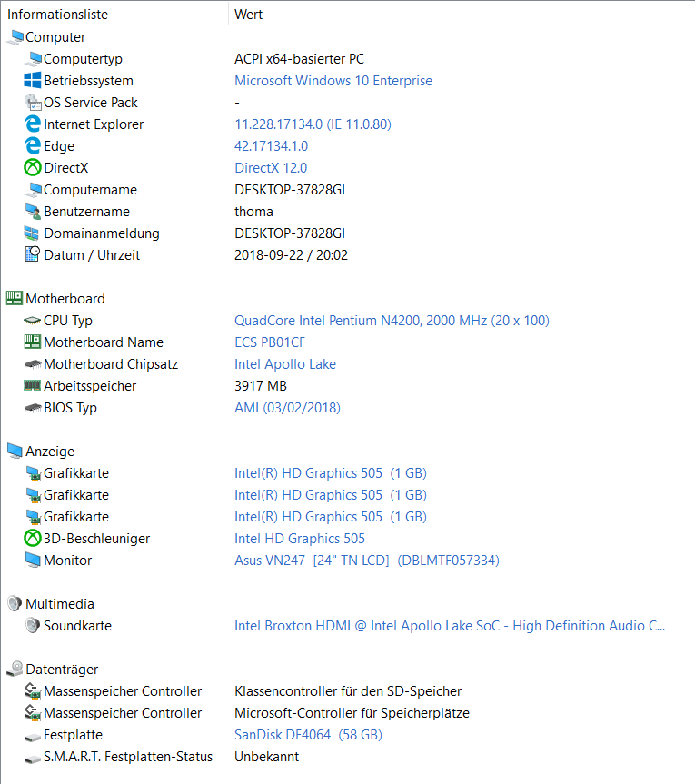Open the Intel HD Graphics 505 accelerator link
Image resolution: width=695 pixels, height=784 pixels.
[x=300, y=539]
